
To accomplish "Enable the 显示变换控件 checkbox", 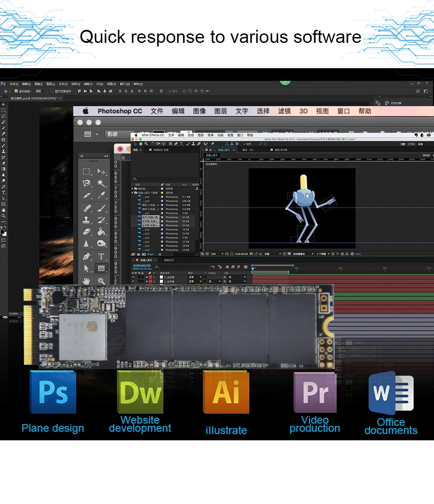I will [52, 91].
